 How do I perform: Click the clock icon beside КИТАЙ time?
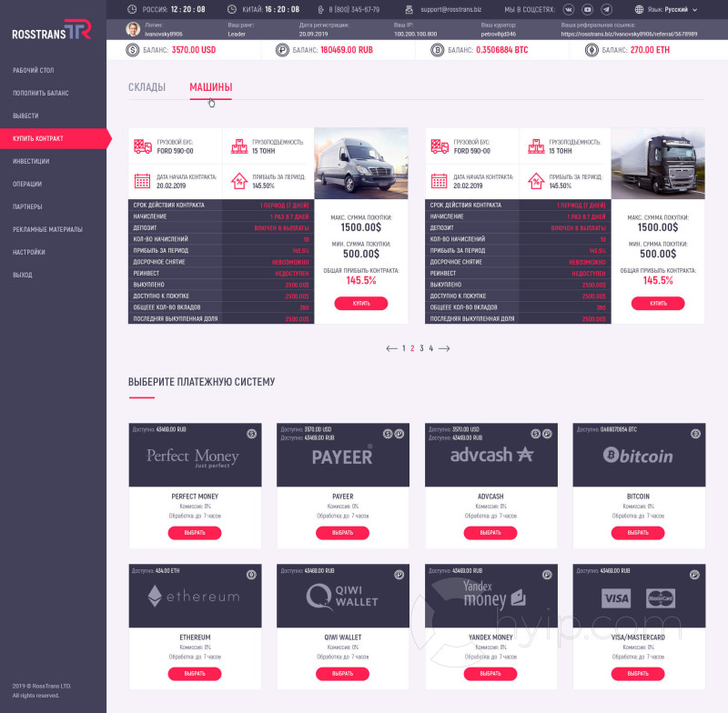pos(232,9)
